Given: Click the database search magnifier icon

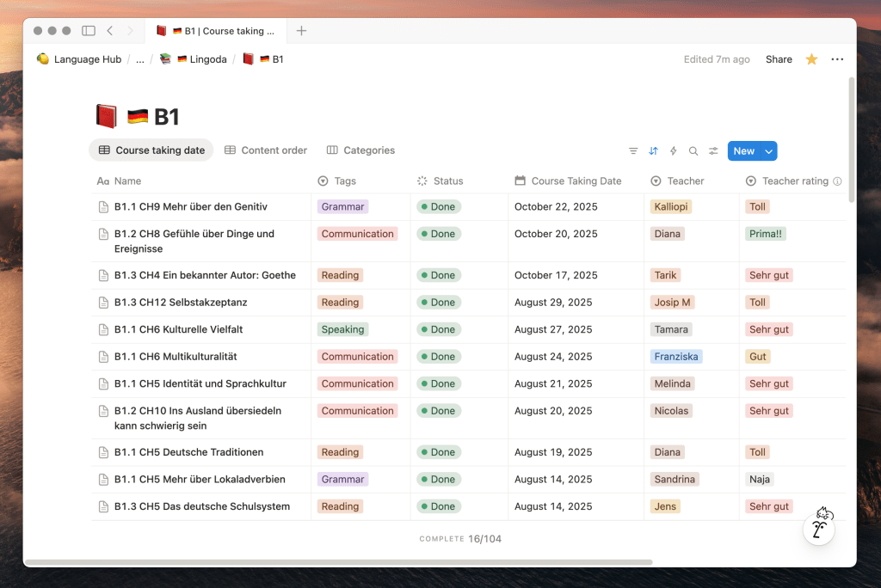Looking at the screenshot, I should (693, 151).
